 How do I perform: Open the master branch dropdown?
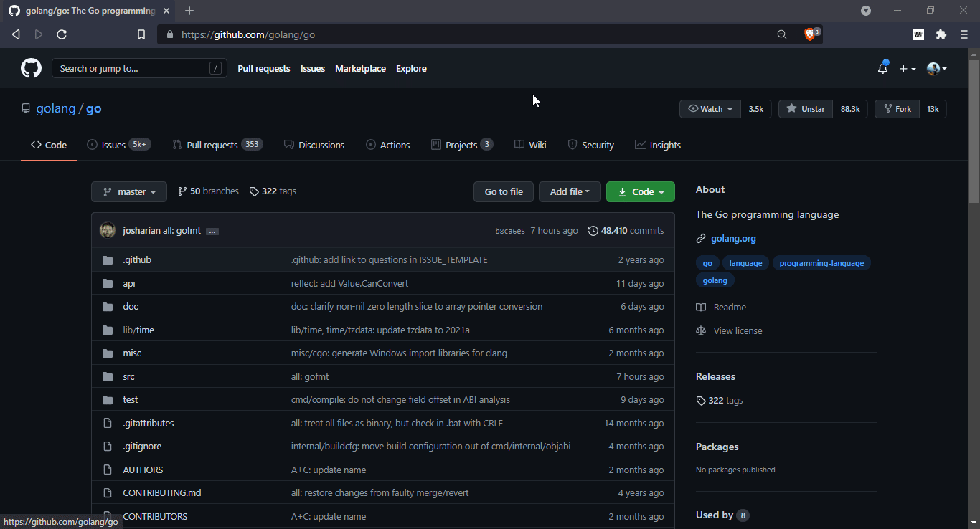129,191
